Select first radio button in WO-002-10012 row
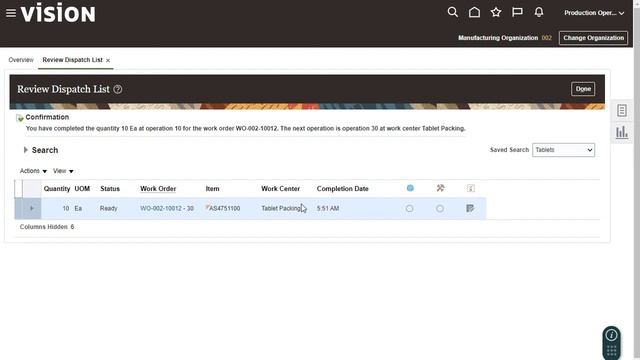 pos(409,209)
